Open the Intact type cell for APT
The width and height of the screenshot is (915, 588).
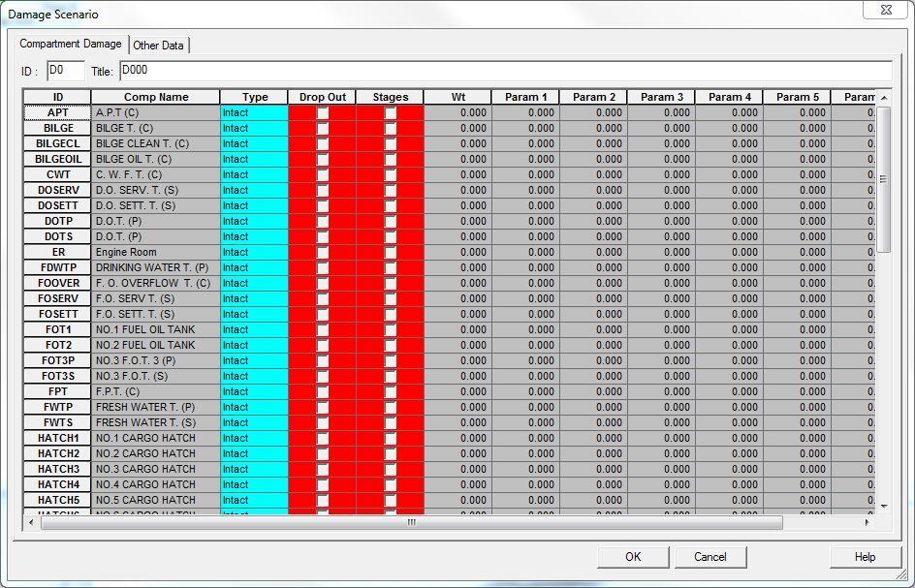[254, 112]
